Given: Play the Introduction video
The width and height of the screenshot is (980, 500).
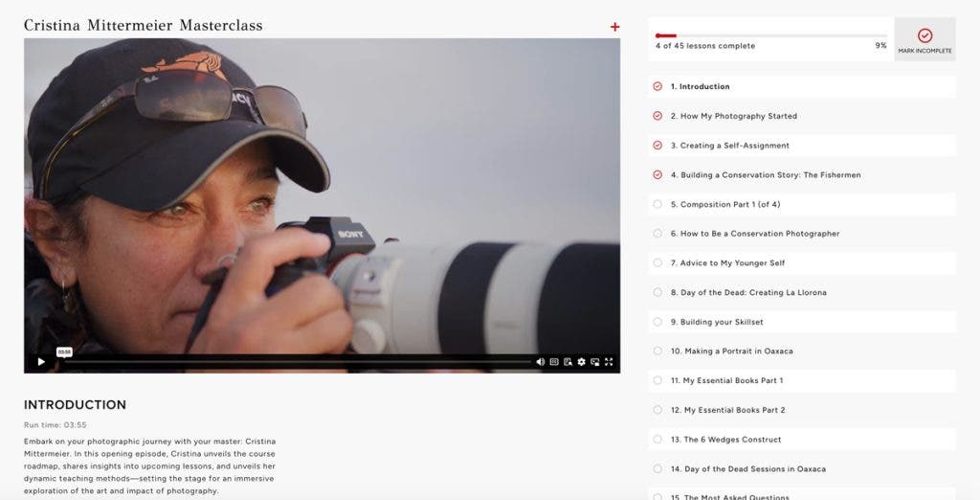Looking at the screenshot, I should [x=41, y=362].
